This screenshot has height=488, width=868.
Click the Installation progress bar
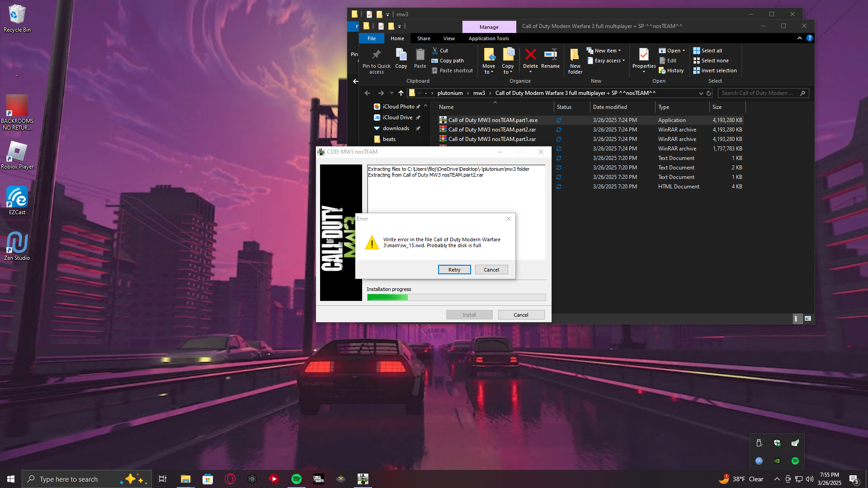click(456, 297)
